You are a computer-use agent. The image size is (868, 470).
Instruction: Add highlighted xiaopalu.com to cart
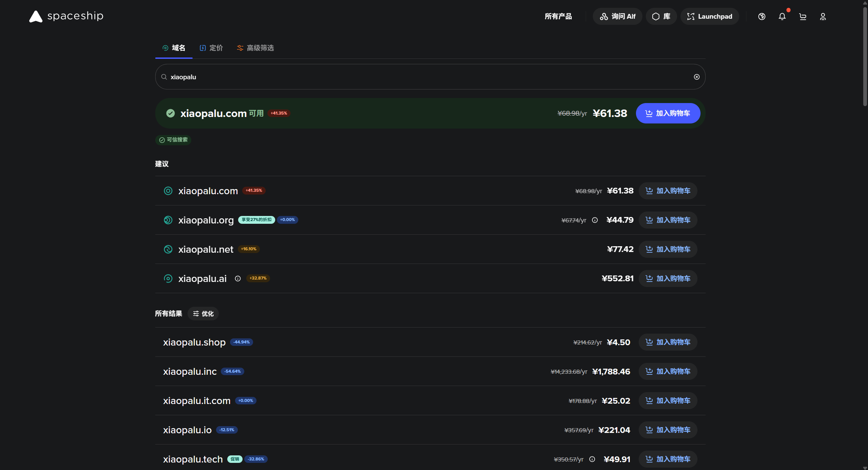668,113
